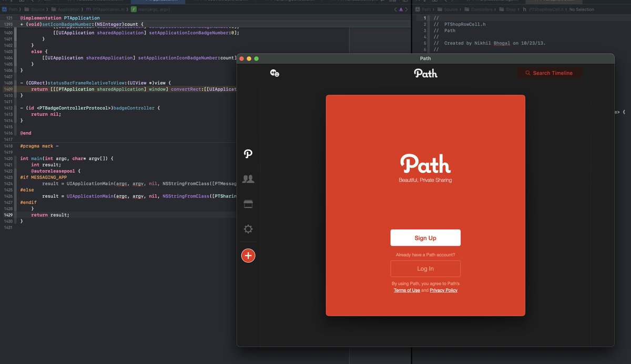This screenshot has width=631, height=364.
Task: Click 'Already have a Path account?' text
Action: (425, 255)
